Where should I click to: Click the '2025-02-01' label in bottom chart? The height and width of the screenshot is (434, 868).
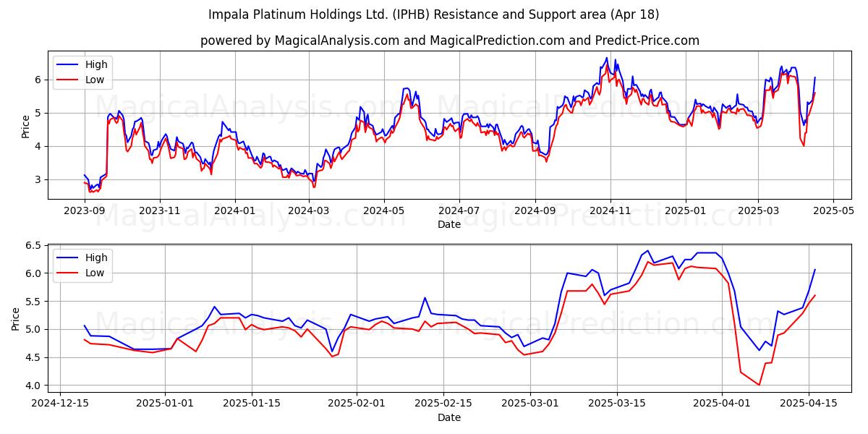pos(357,404)
